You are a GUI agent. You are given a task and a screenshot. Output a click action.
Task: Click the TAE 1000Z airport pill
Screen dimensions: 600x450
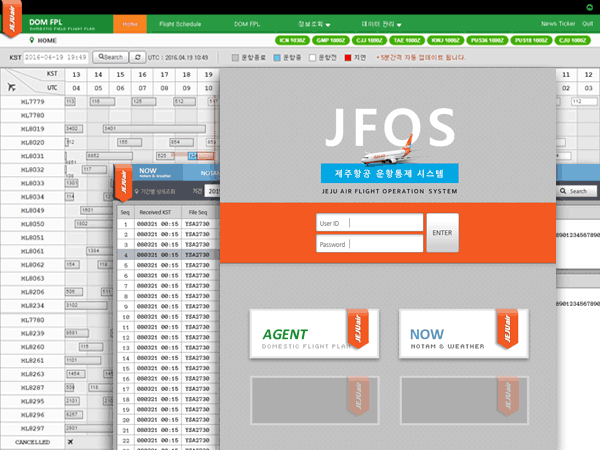(407, 40)
